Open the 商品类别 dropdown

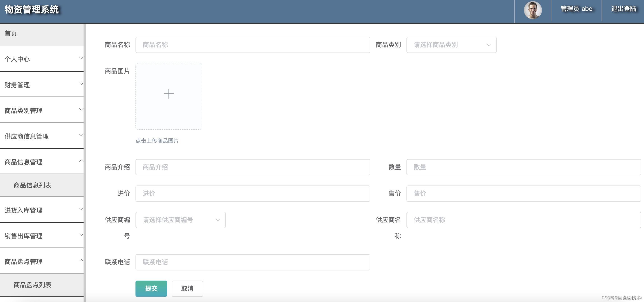(451, 45)
